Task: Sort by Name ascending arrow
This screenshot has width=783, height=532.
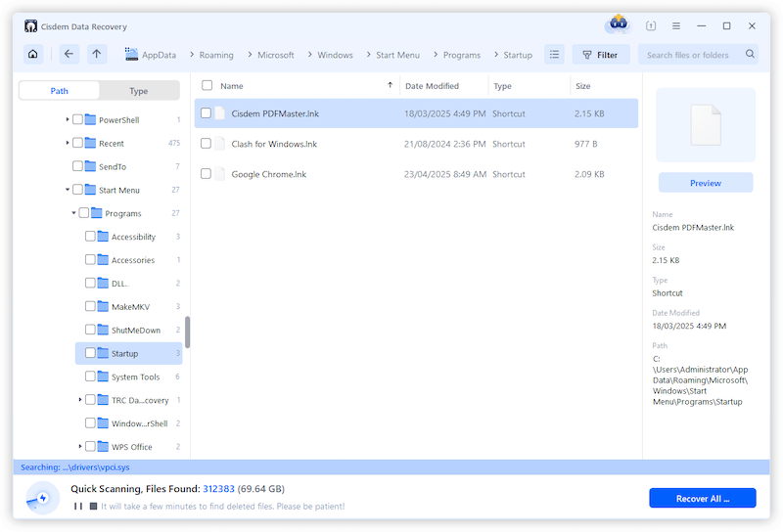Action: tap(390, 85)
